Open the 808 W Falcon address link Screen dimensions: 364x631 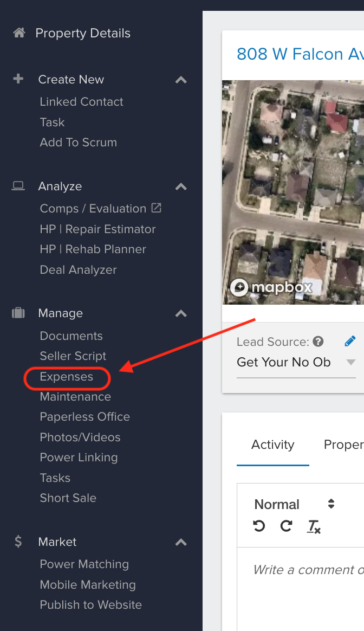pyautogui.click(x=300, y=54)
